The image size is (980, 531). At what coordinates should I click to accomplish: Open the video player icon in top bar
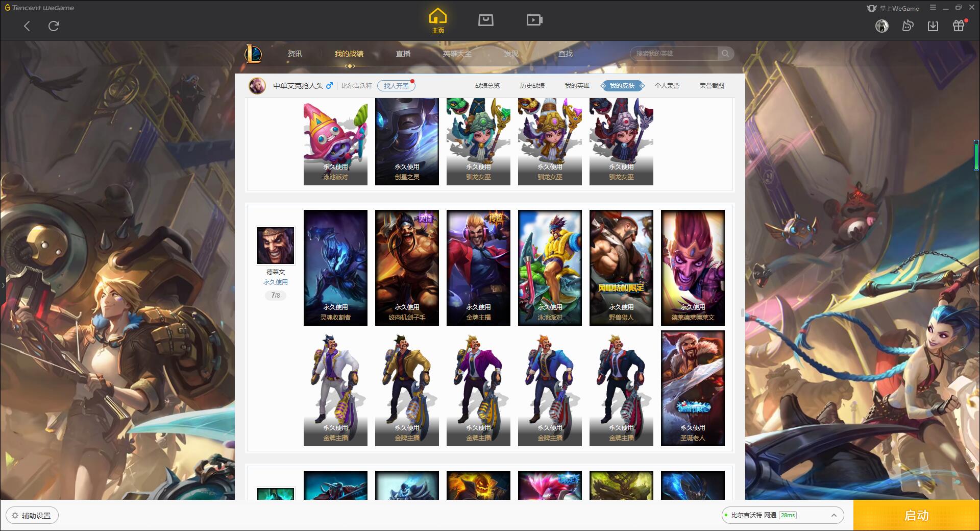coord(534,20)
